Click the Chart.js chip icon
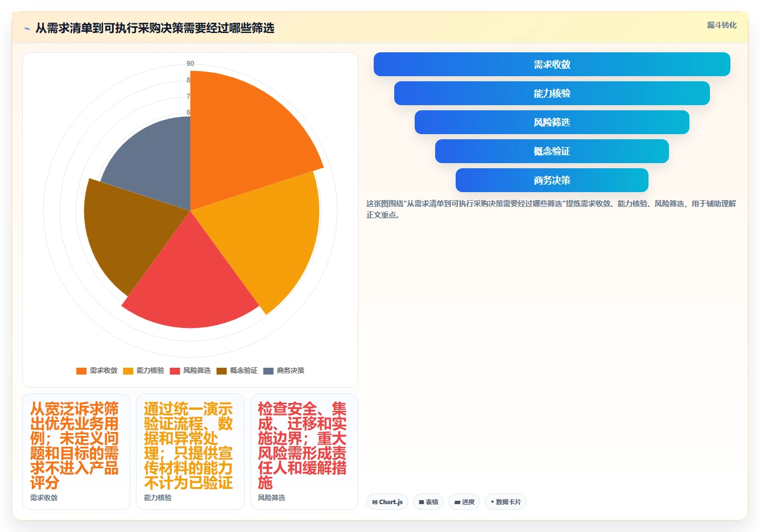760x532 pixels. coord(375,502)
